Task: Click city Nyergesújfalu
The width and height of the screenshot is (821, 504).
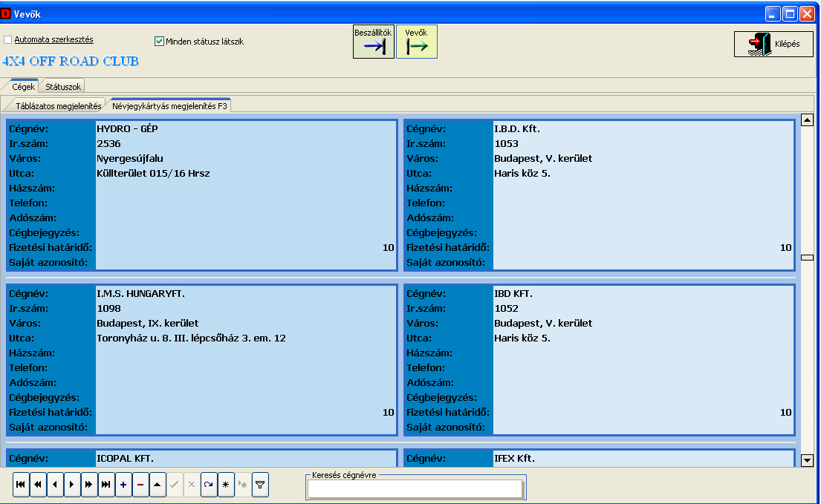Action: (x=130, y=158)
